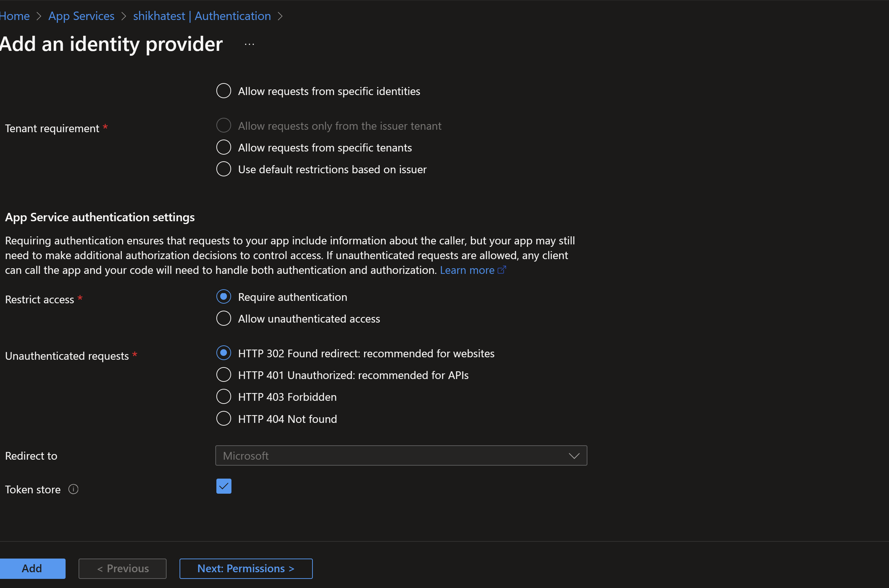The width and height of the screenshot is (889, 588).
Task: Click the external link icon beside Learn more
Action: [501, 270]
